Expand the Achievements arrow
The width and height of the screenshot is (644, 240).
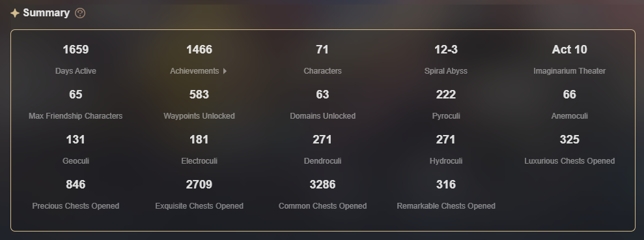coord(225,71)
